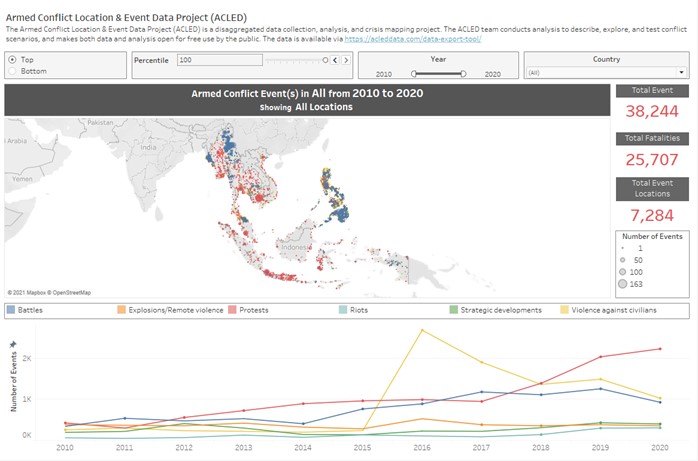
Task: Step the Percentile slider back with left arrow
Action: pyautogui.click(x=337, y=61)
